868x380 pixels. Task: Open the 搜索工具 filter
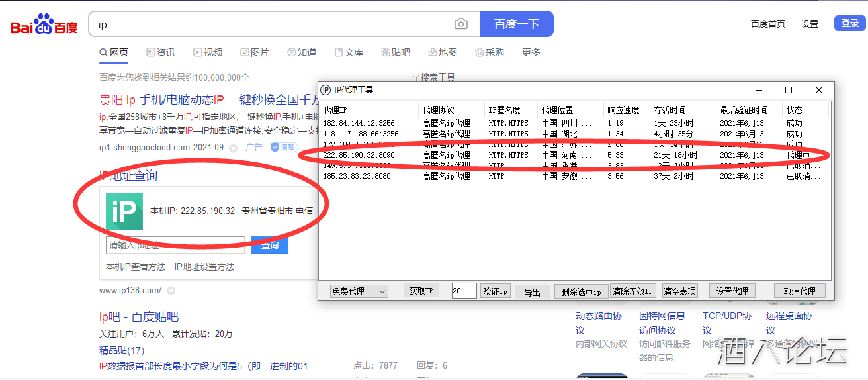tap(433, 77)
